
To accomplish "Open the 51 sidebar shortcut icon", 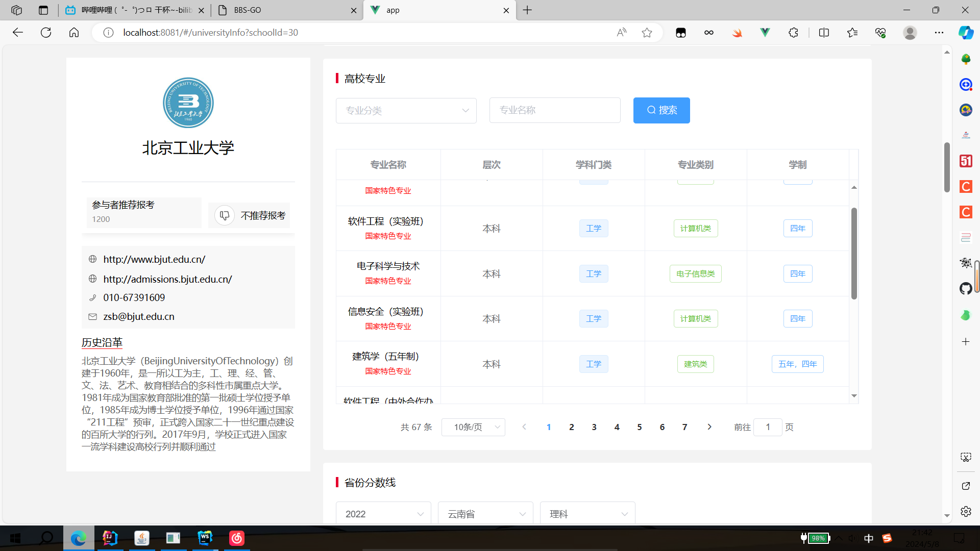I will [966, 161].
